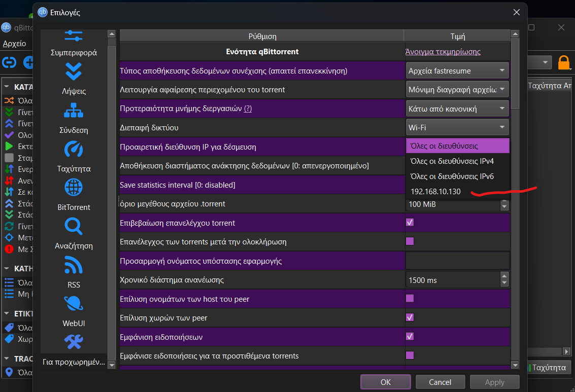This screenshot has height=392, width=575.
Task: Choose the 192.168.10.130 address option
Action: (457, 192)
